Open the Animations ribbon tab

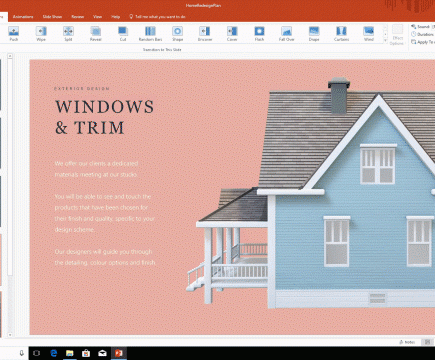23,17
